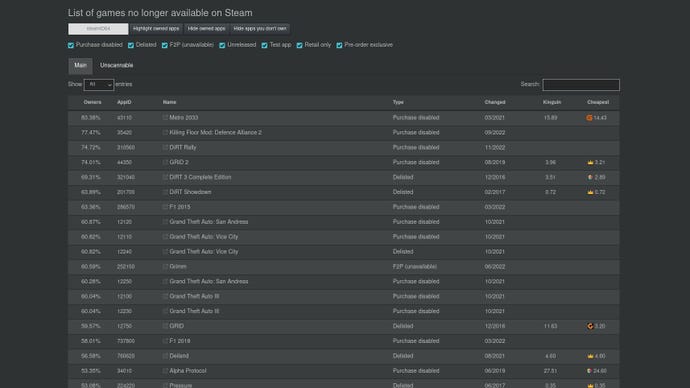Open the Deiland game link

coord(179,356)
